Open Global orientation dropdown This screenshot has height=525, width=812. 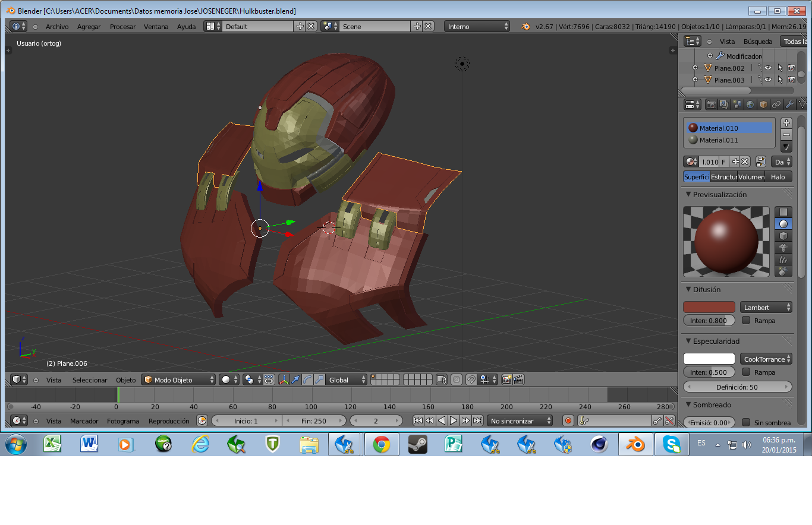coord(347,379)
